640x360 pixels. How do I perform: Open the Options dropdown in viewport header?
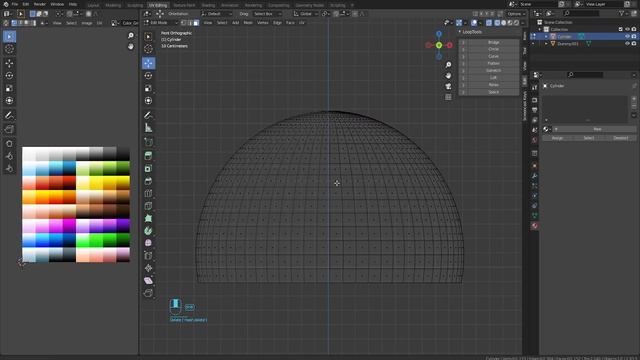coord(516,14)
